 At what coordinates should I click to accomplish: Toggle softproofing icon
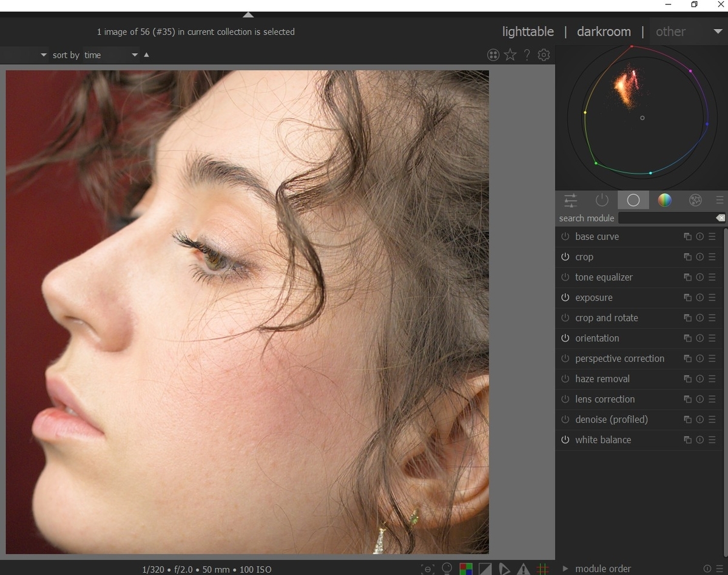[x=504, y=569]
